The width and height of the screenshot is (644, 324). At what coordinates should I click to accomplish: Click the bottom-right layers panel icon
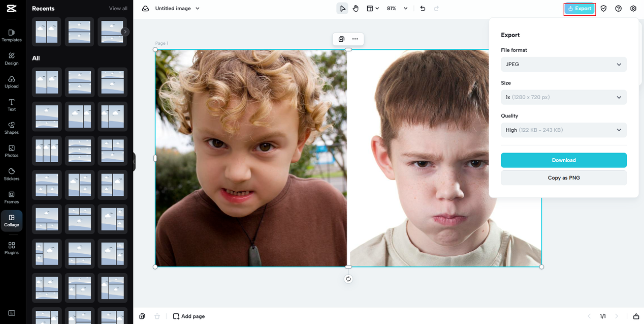point(636,316)
